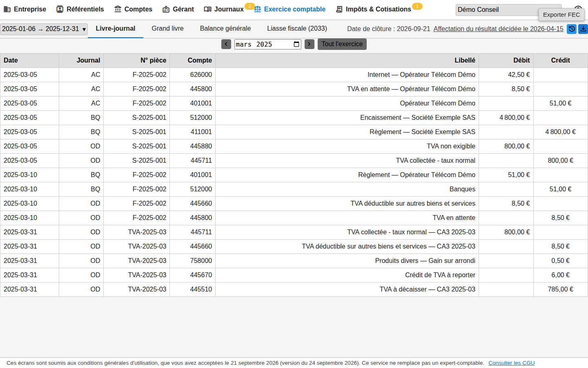The width and height of the screenshot is (588, 368).
Task: Switch to the Balance générale tab
Action: (225, 29)
